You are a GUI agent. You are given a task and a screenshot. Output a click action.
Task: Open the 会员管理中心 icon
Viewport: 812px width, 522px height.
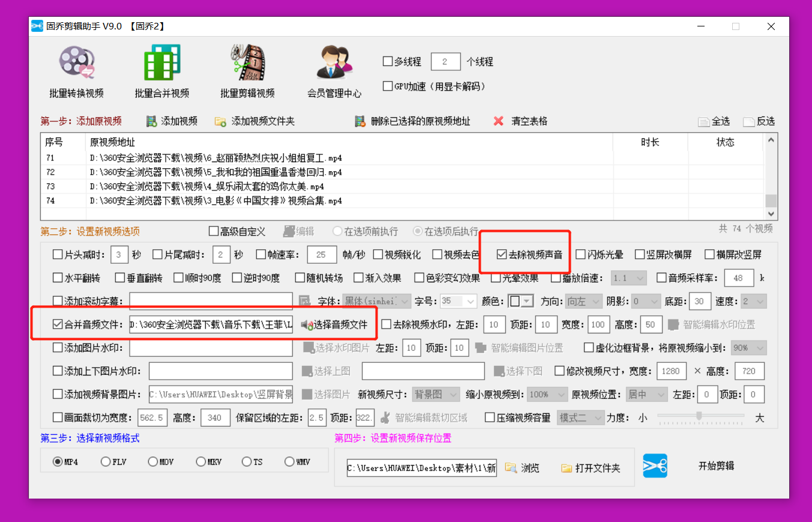pyautogui.click(x=334, y=63)
